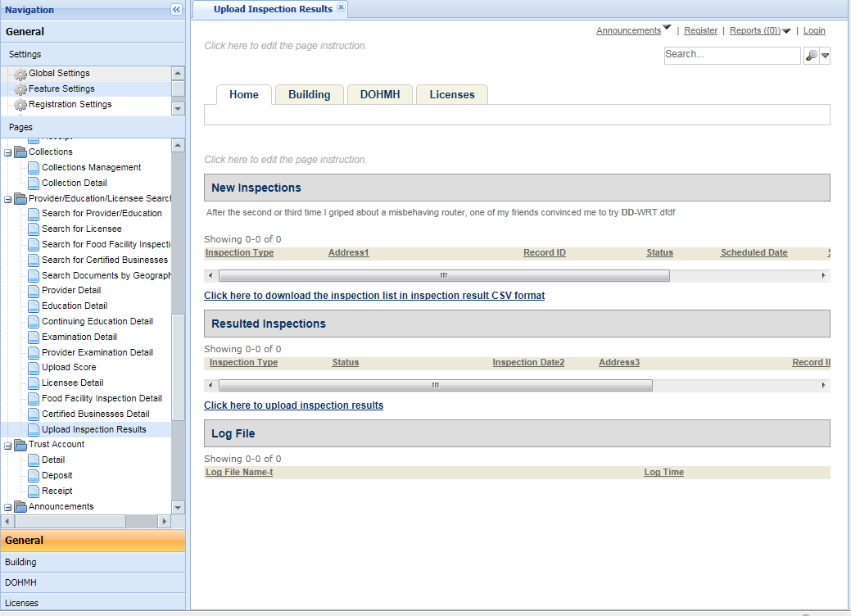The image size is (851, 616).
Task: Expand the Announcements dropdown arrow
Action: (x=667, y=28)
